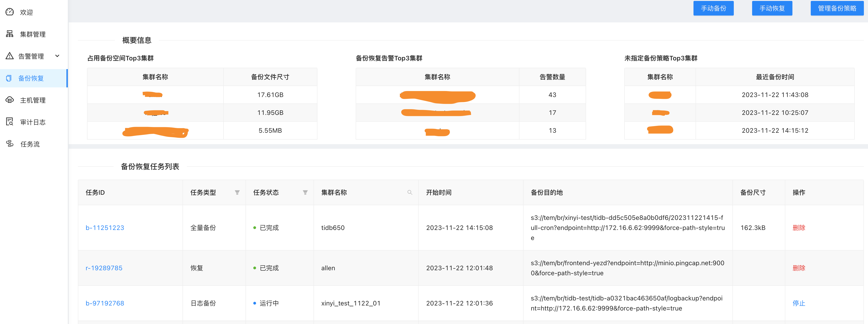Viewport: 868px width, 324px height.
Task: Click the 告警管理 warning triangle icon
Action: click(x=10, y=56)
